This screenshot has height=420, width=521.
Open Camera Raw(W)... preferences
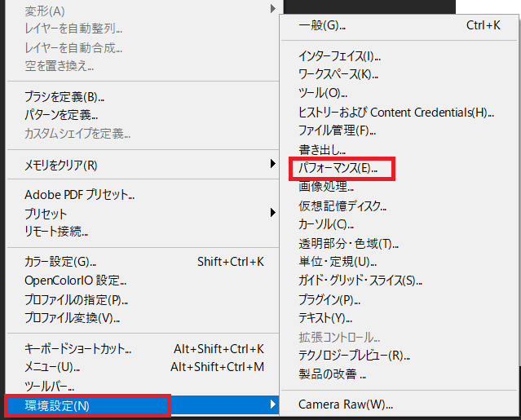coord(400,405)
